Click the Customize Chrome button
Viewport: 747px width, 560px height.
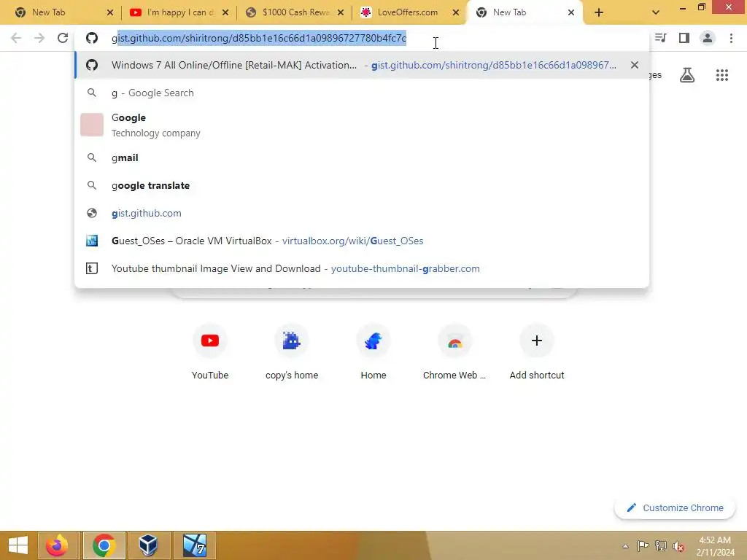(675, 507)
